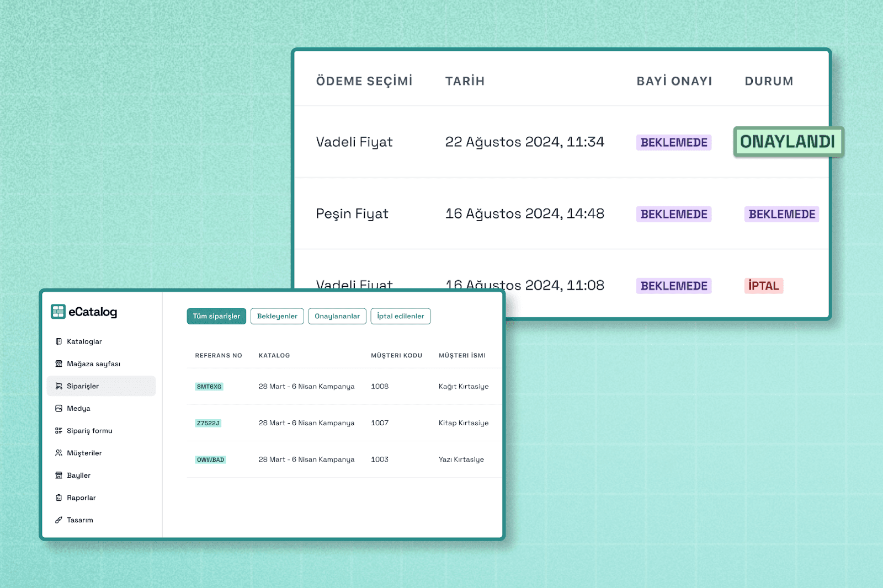
Task: Click the red İPTAL status badge
Action: 763,286
